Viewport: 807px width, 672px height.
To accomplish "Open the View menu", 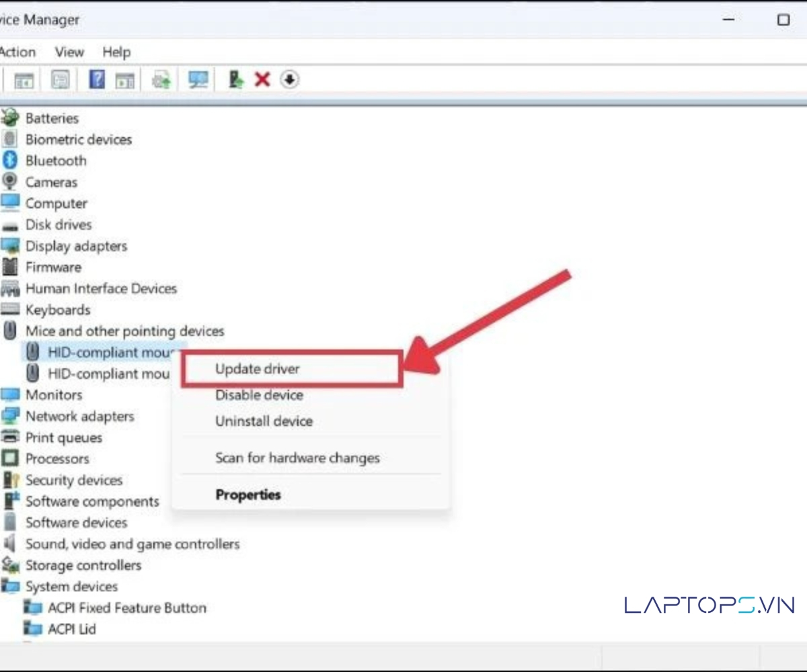I will click(69, 52).
